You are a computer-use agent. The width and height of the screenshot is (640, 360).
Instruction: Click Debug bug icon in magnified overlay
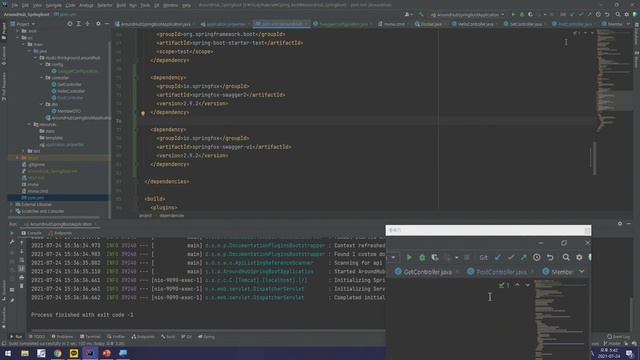click(422, 257)
